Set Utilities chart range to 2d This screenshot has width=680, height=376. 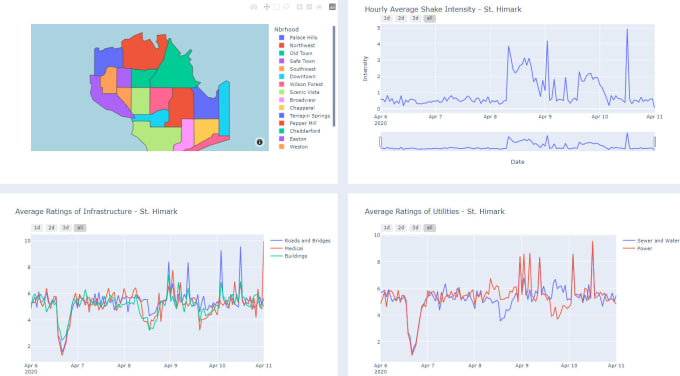(401, 228)
